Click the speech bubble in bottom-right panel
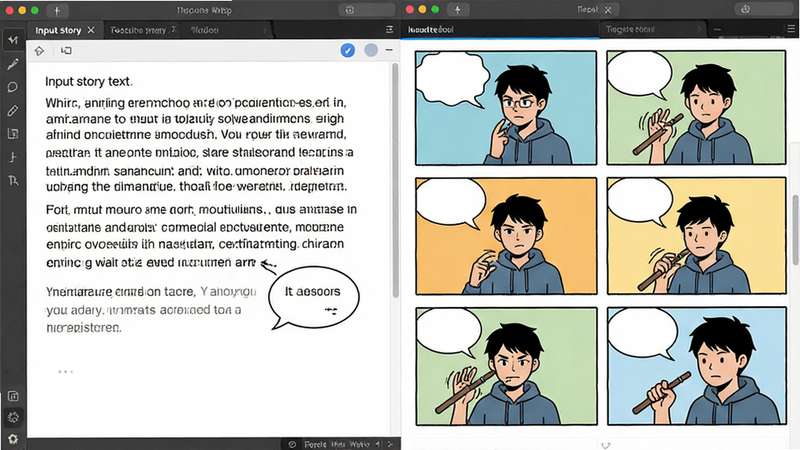Screen dimensions: 800x450 [x=641, y=332]
